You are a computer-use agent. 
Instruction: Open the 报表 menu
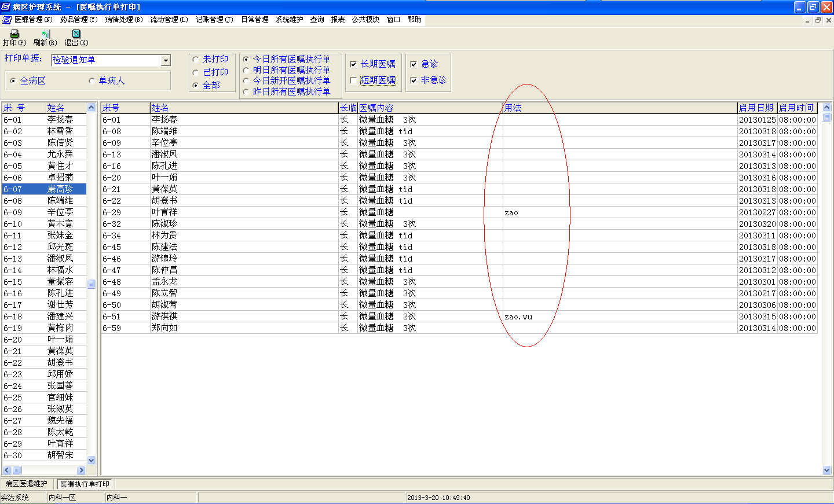(x=338, y=20)
